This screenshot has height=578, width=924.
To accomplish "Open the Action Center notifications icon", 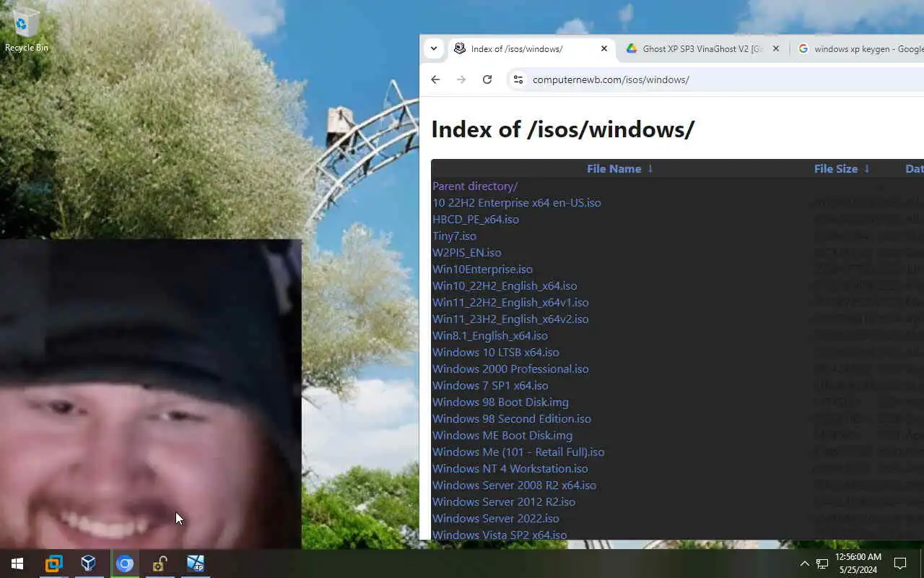I will 900,564.
